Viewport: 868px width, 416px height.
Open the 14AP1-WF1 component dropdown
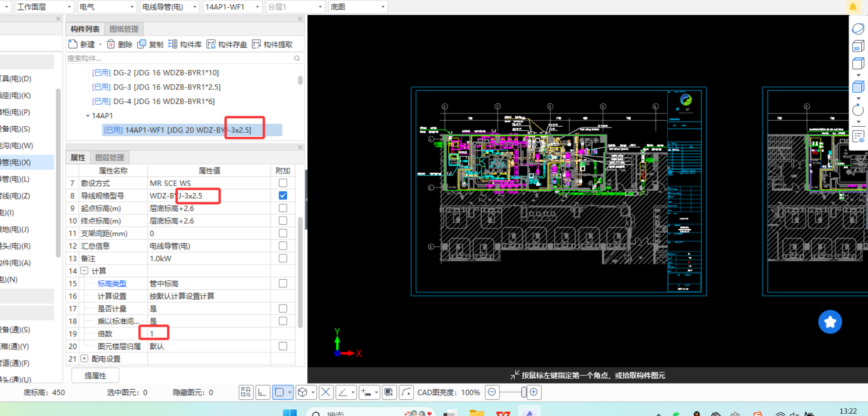(x=233, y=7)
